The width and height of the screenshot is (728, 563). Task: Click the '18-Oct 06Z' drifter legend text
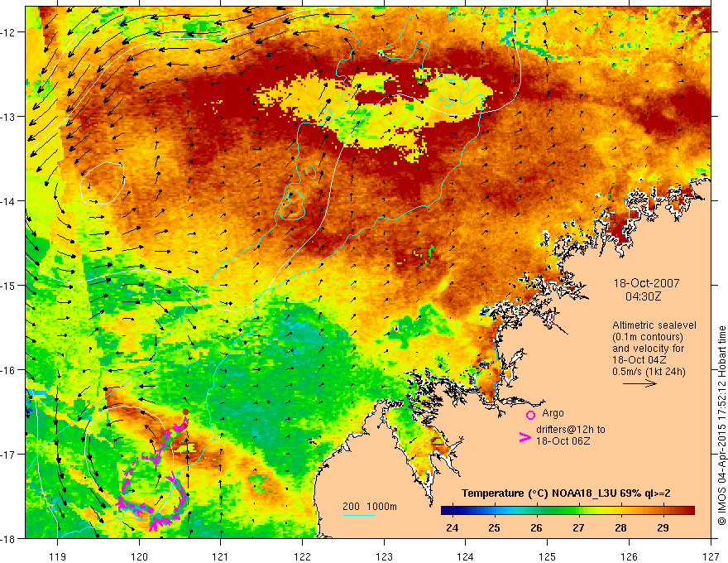click(x=563, y=441)
